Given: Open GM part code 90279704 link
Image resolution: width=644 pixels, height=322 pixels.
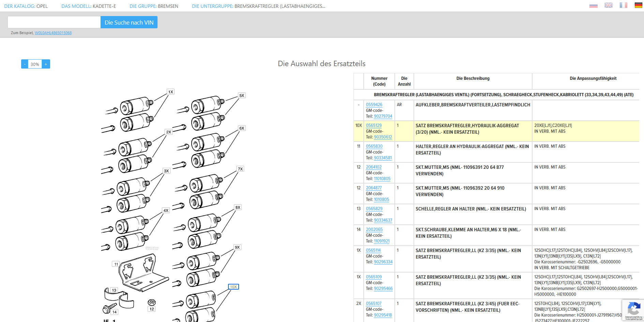Looking at the screenshot, I should [383, 116].
